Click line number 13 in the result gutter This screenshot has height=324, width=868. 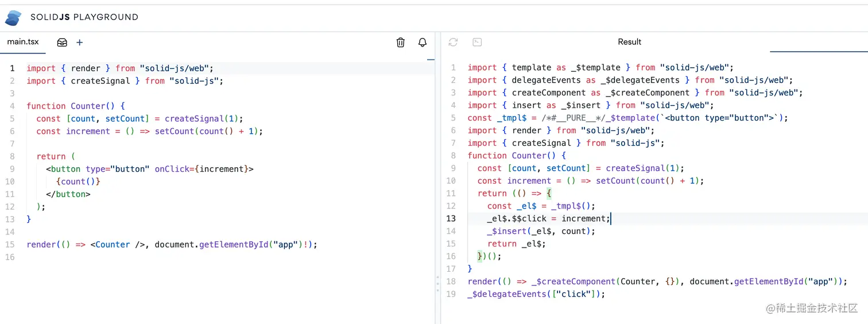click(x=451, y=218)
